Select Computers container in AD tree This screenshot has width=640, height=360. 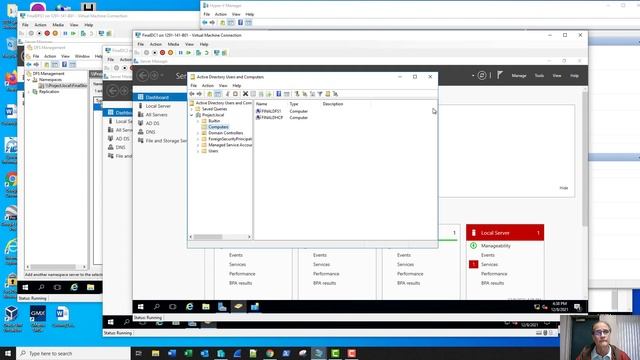click(x=218, y=127)
